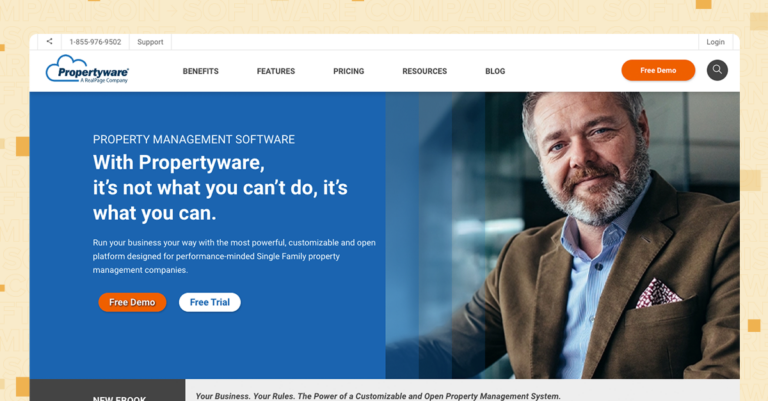Click the share icon in top bar
The height and width of the screenshot is (401, 768).
pyautogui.click(x=49, y=42)
